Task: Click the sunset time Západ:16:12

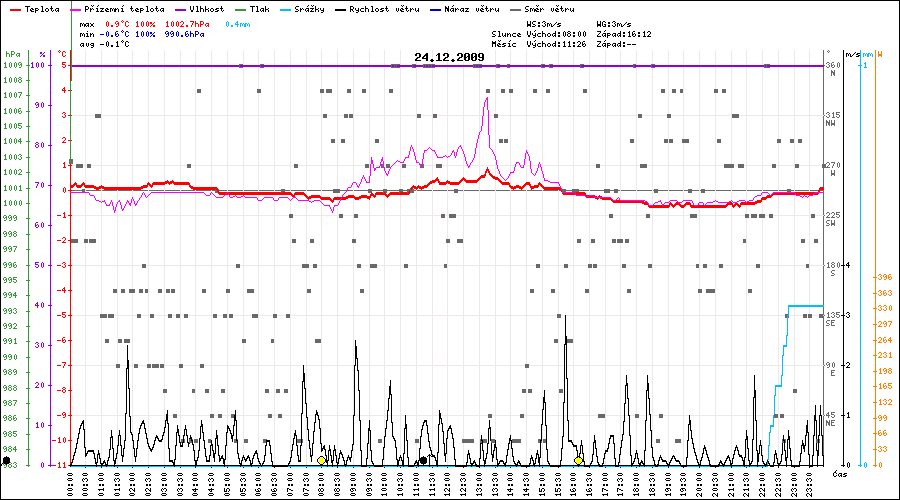Action: click(623, 34)
